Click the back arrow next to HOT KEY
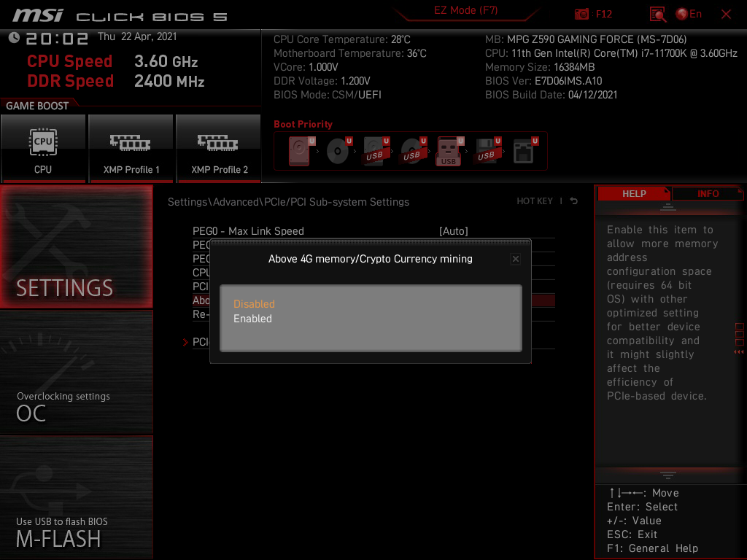Viewport: 747px width, 560px height. click(574, 201)
